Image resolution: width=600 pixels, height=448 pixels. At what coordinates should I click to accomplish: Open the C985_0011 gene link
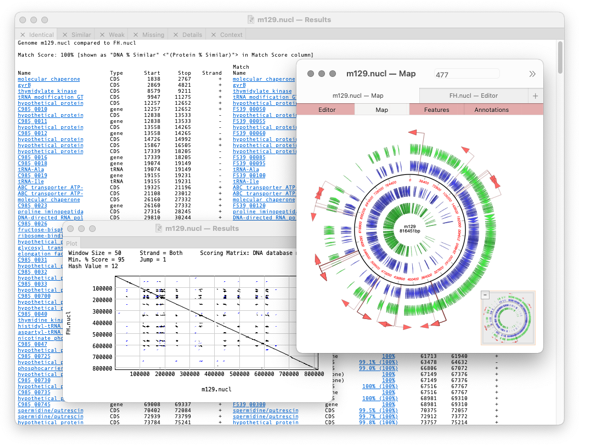(x=32, y=121)
